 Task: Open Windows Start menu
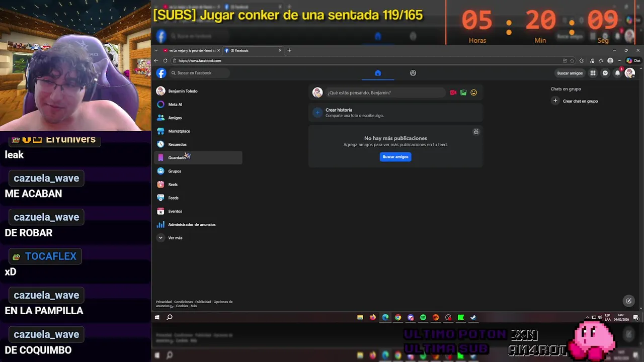pos(157,317)
